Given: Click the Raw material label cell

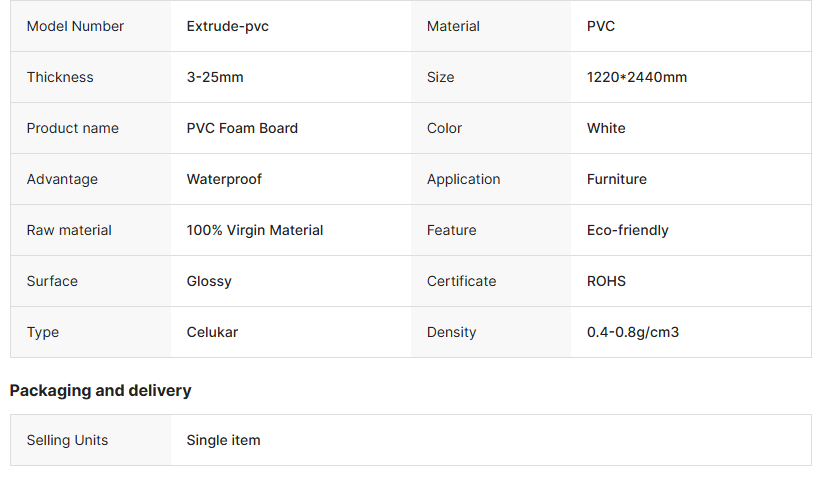Looking at the screenshot, I should click(91, 230).
